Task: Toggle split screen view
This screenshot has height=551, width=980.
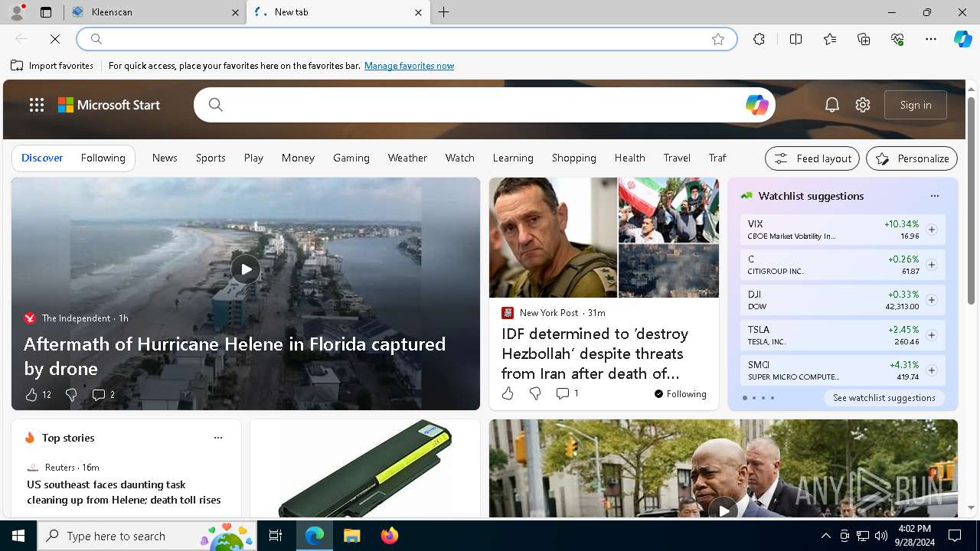Action: [x=795, y=39]
